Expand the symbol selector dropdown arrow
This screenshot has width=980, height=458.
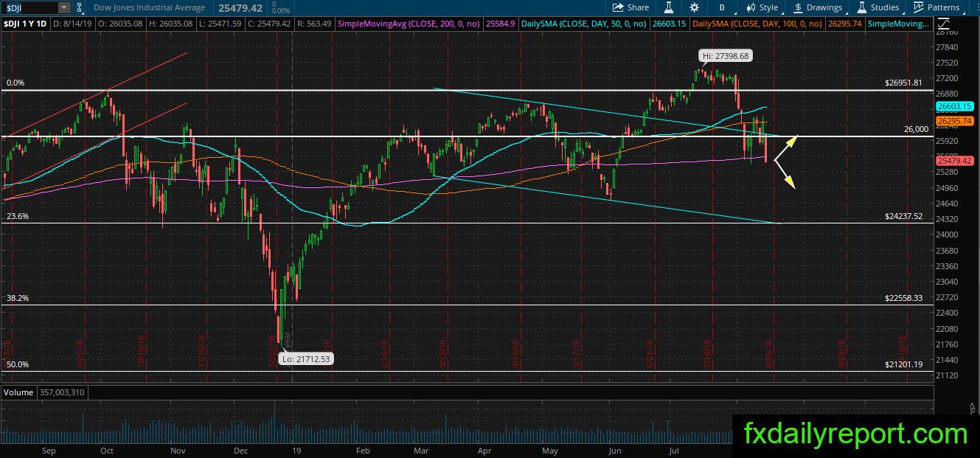coord(64,7)
